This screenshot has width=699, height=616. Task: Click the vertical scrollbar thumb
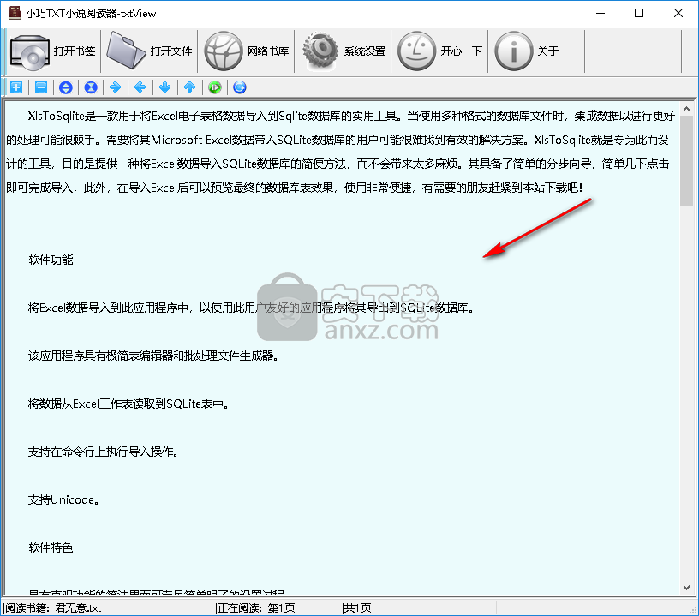click(686, 161)
